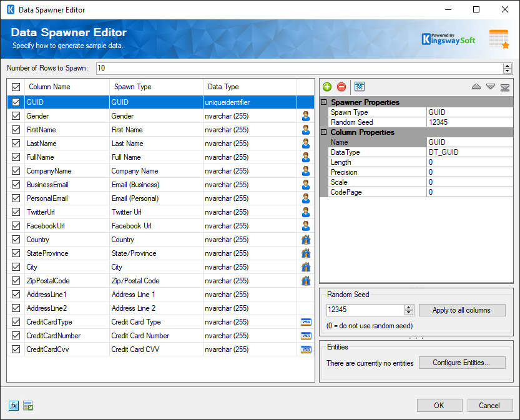The image size is (520, 420).
Task: Uncheck the GUID column checkbox
Action: [x=16, y=102]
